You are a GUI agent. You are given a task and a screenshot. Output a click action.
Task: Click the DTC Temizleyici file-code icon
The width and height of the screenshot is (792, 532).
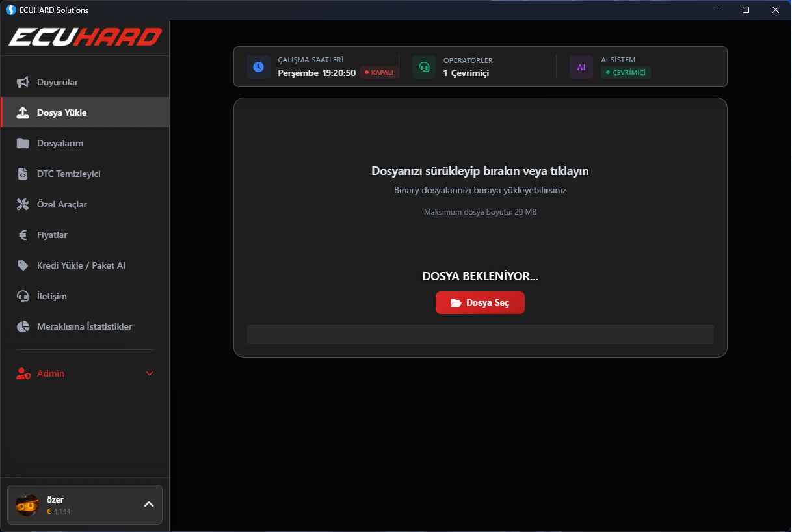click(x=23, y=174)
